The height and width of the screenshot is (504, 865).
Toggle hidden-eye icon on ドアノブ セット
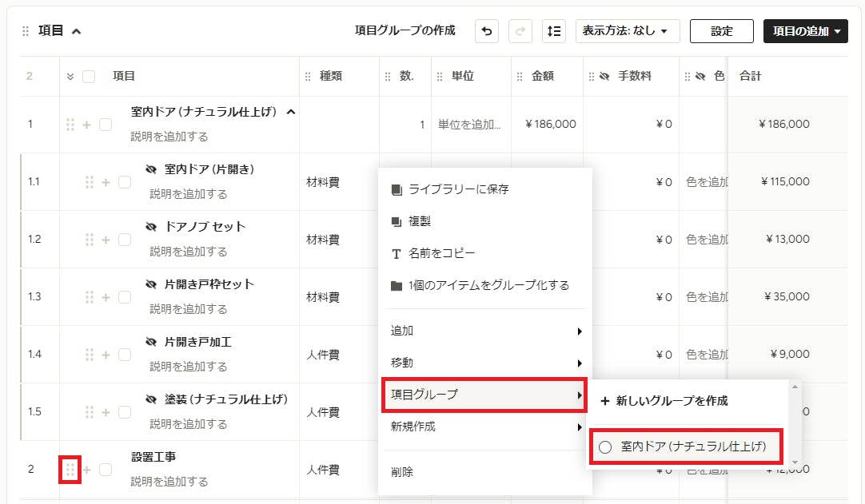(x=151, y=227)
